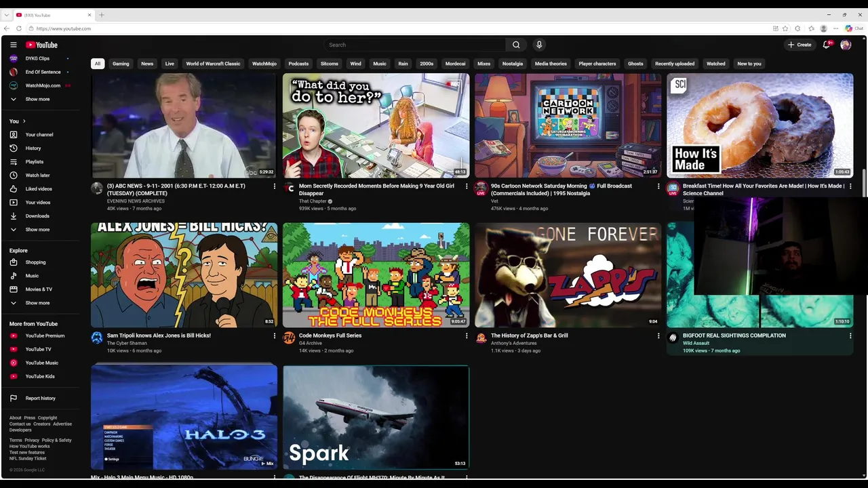Open Report history in the sidebar
This screenshot has width=868, height=488.
tap(41, 398)
